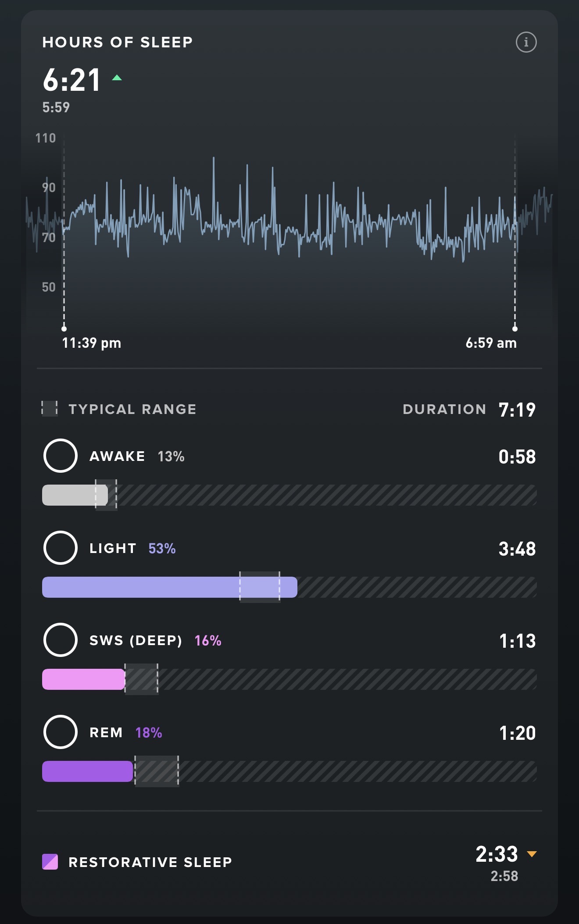Click the REM purple progress bar
The width and height of the screenshot is (579, 924).
87,771
